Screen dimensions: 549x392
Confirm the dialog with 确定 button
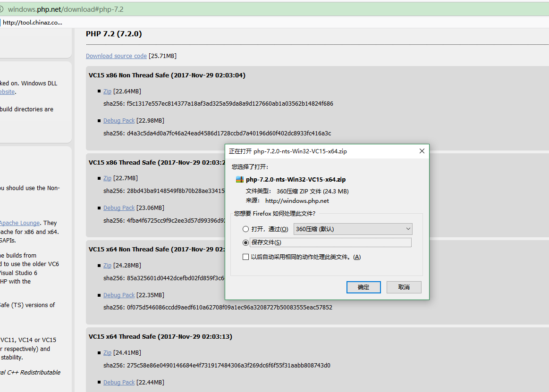pyautogui.click(x=363, y=287)
